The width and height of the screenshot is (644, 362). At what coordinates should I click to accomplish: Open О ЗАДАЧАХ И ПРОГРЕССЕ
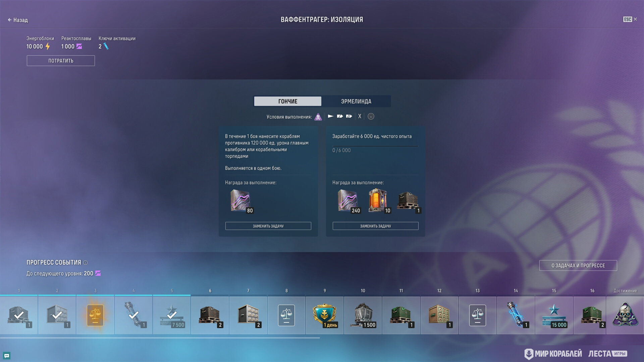(x=578, y=265)
